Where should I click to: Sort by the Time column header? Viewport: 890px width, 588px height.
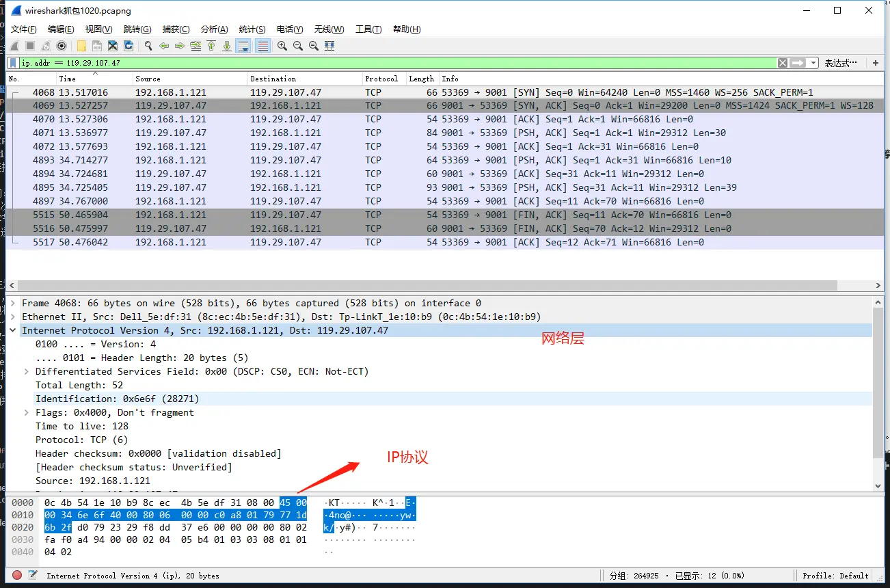[94, 79]
